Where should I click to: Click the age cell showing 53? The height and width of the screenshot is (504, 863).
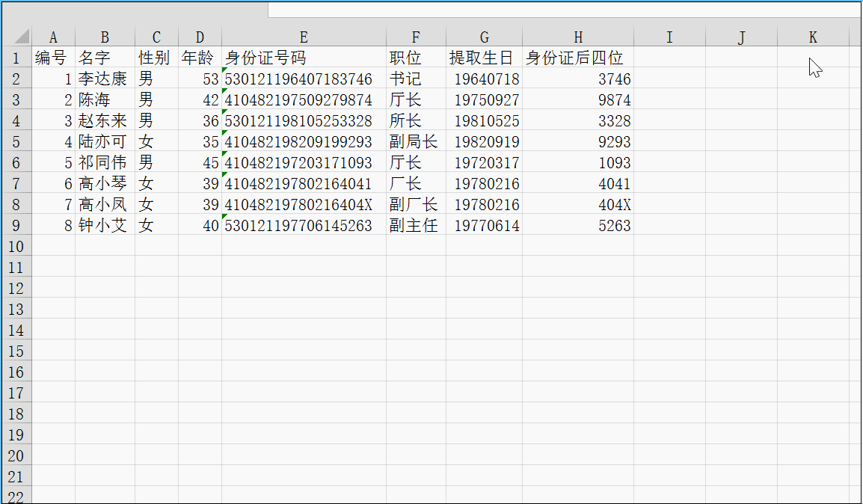tap(200, 79)
